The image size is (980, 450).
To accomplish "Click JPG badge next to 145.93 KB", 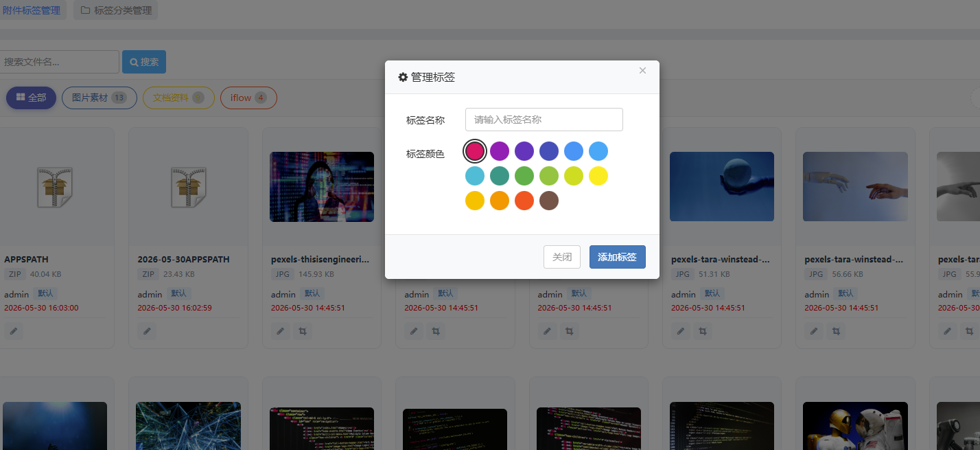I will 281,274.
